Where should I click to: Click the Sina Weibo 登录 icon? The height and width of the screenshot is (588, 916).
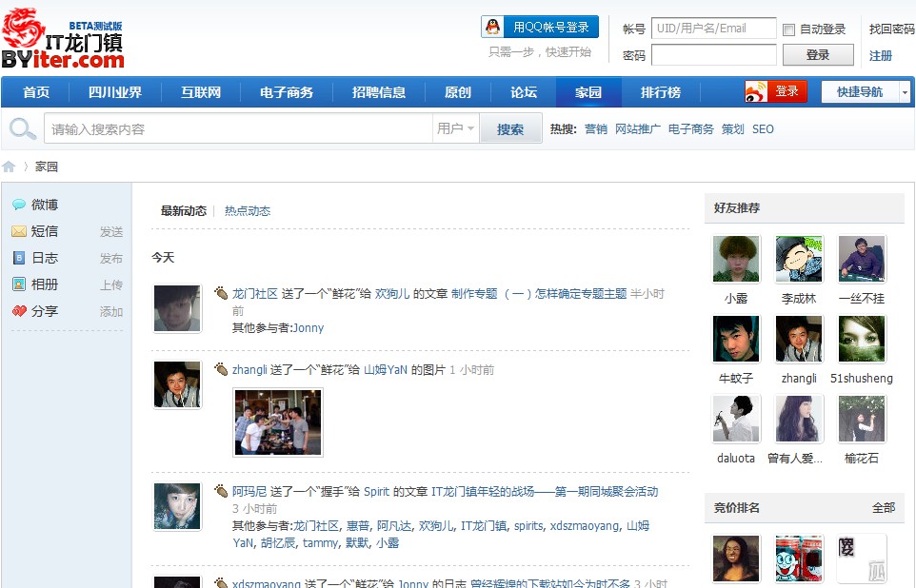click(758, 91)
